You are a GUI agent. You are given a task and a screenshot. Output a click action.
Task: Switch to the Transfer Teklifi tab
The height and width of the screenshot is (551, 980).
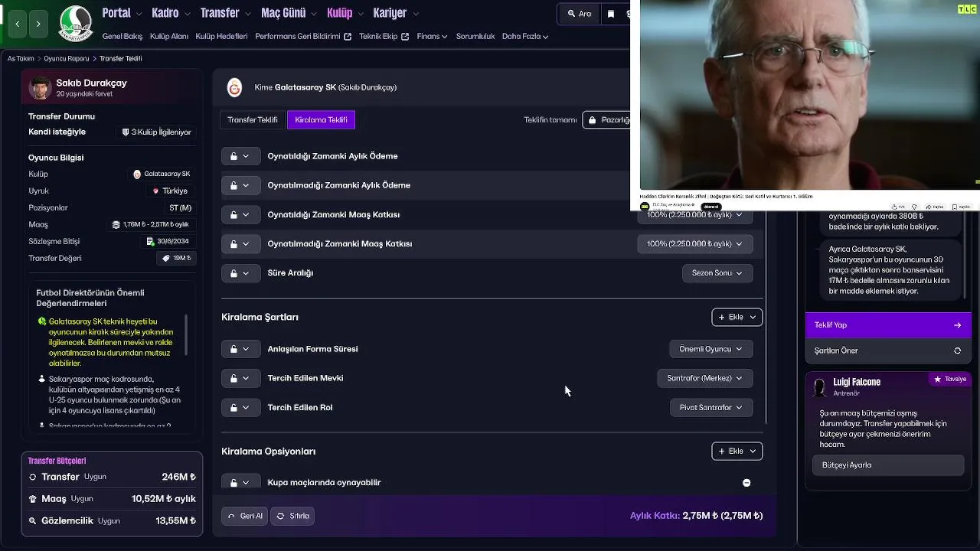253,120
